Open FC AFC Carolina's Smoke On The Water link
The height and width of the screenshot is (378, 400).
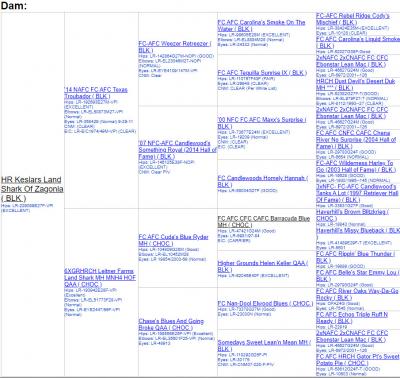261,26
